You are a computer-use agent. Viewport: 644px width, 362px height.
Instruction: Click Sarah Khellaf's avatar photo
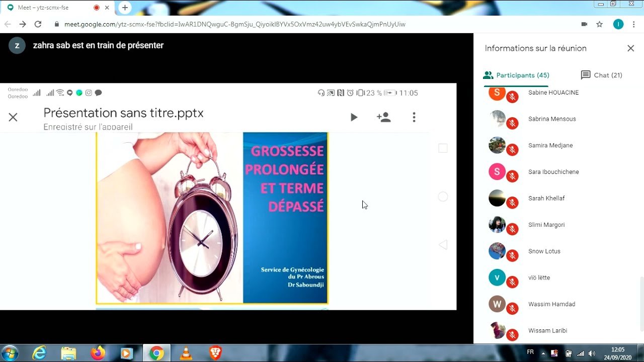pos(497,198)
